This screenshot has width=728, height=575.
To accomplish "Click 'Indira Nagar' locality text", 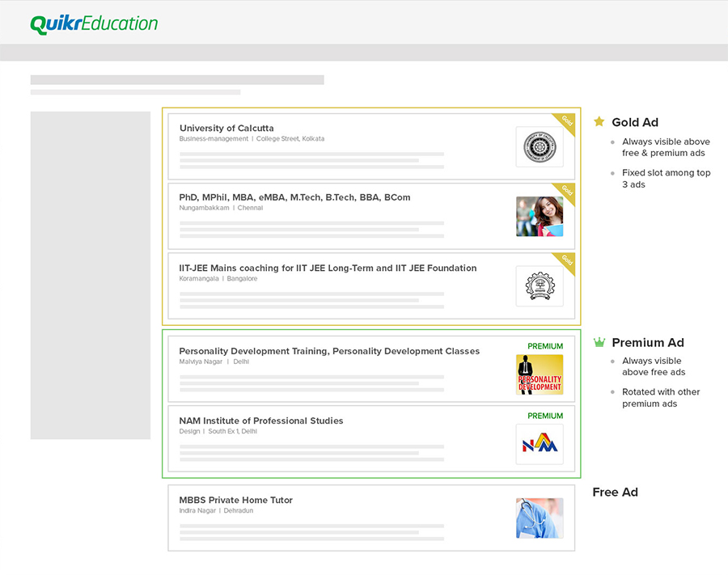I will point(197,510).
